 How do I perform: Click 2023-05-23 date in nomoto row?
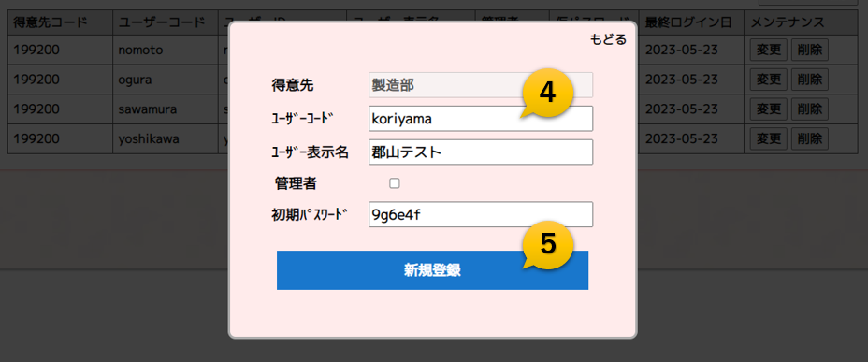click(x=682, y=50)
